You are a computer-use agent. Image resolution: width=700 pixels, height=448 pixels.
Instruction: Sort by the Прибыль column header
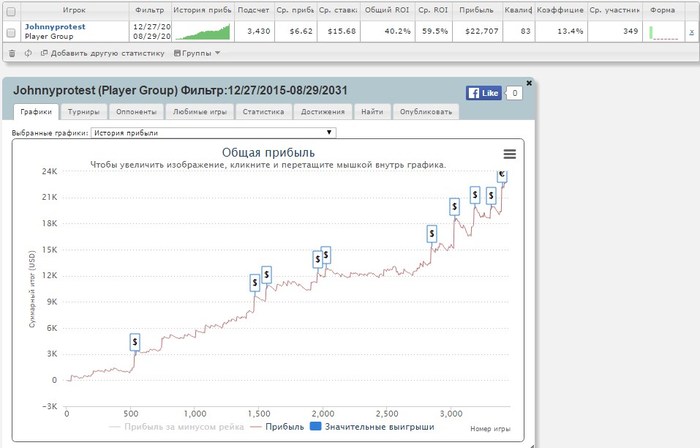point(477,10)
